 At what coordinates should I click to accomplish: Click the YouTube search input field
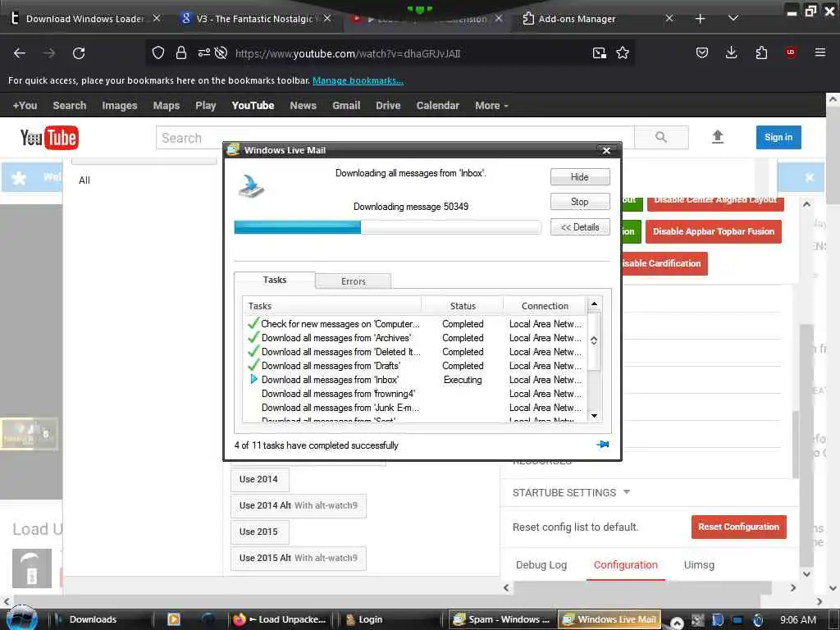pyautogui.click(x=395, y=138)
